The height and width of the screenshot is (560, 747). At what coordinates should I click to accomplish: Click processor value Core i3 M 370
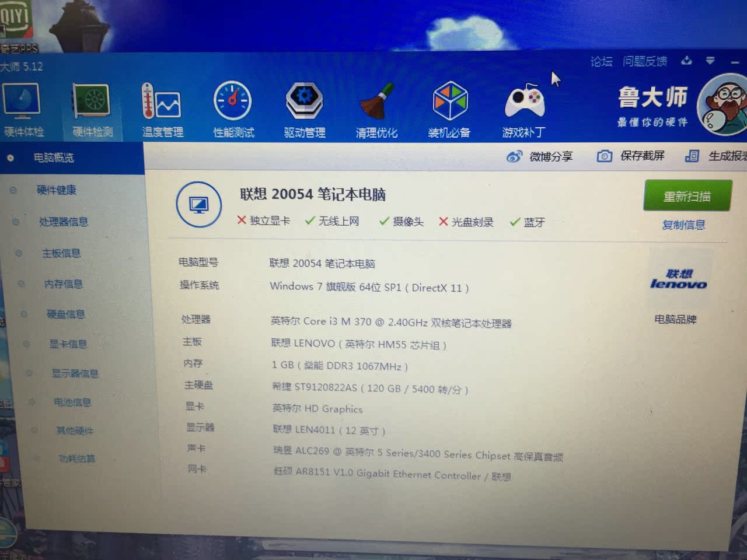click(x=391, y=323)
